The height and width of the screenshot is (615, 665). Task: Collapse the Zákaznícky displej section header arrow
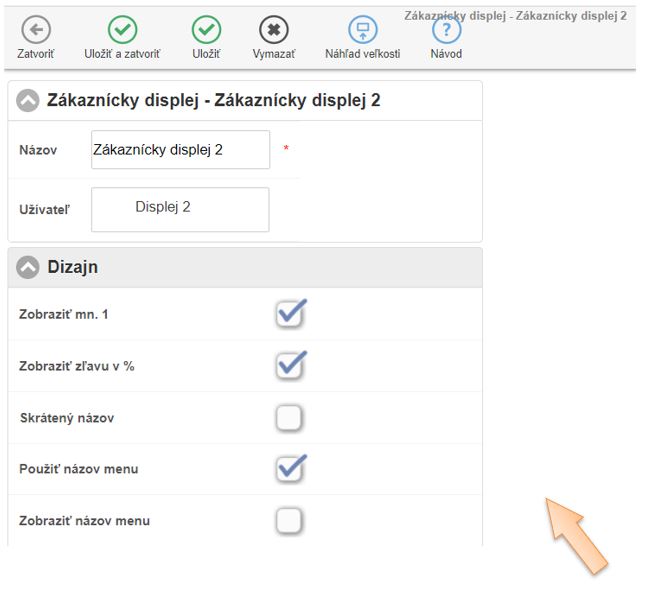[28, 100]
